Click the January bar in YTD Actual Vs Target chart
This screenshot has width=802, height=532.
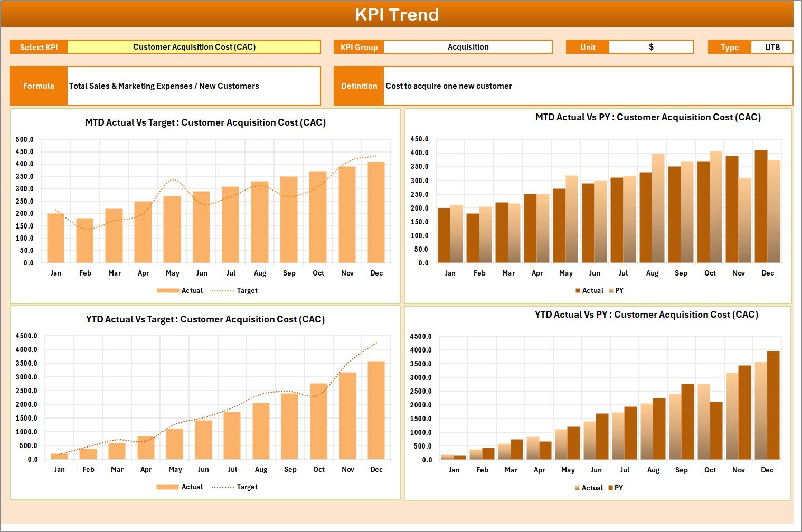coord(59,455)
